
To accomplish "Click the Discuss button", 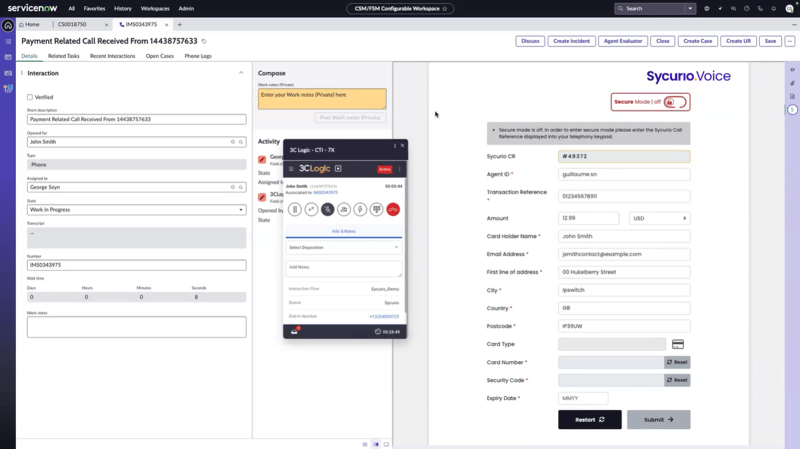I will (530, 41).
